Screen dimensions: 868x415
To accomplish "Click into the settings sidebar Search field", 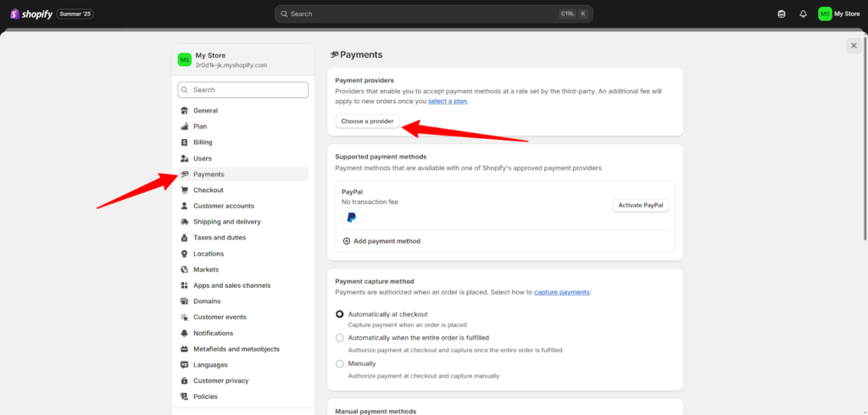I will click(243, 90).
